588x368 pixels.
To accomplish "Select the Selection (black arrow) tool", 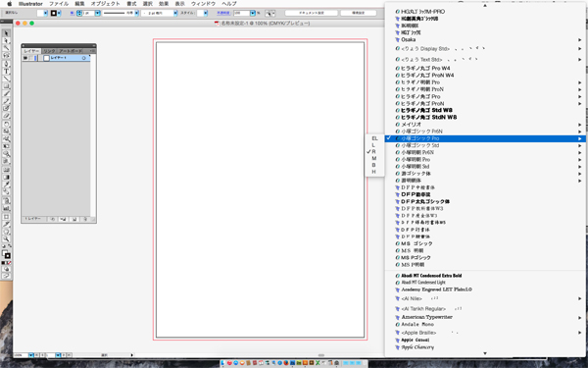I will [x=7, y=33].
